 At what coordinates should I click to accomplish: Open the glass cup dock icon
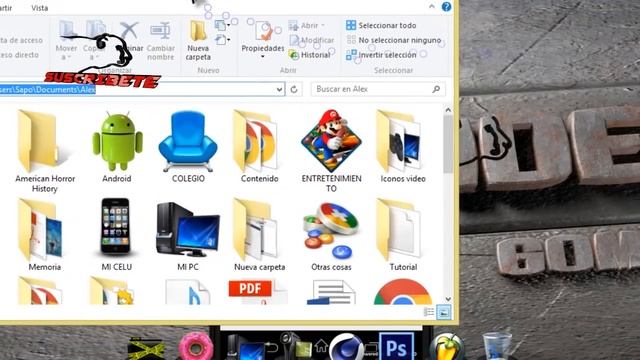click(496, 346)
